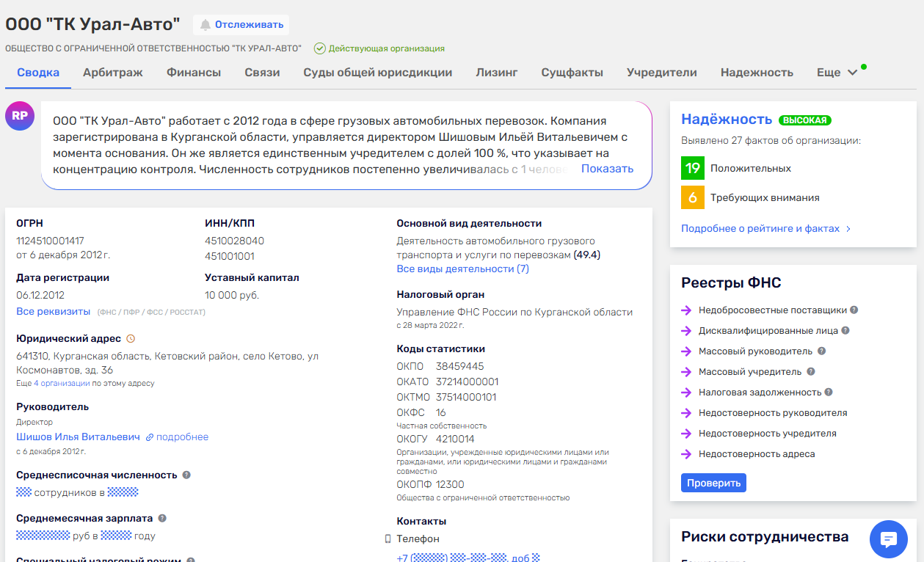924x562 pixels.
Task: Click the arrow icon for Недостоверность руководителя
Action: click(x=686, y=413)
